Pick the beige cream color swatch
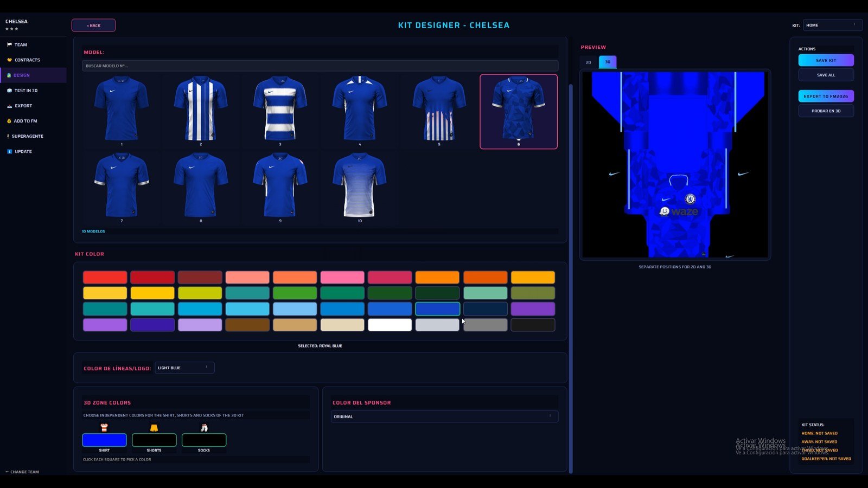The height and width of the screenshot is (488, 868). click(342, 325)
